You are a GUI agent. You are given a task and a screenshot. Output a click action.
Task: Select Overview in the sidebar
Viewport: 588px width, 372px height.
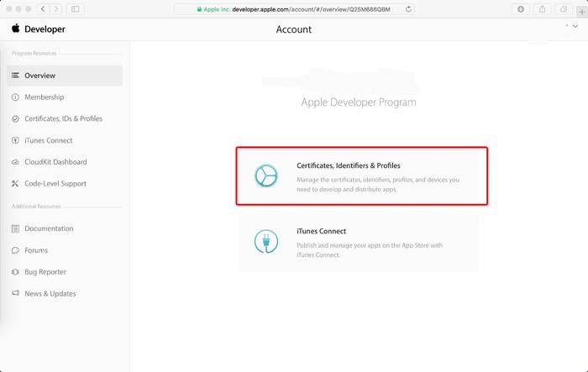(39, 76)
